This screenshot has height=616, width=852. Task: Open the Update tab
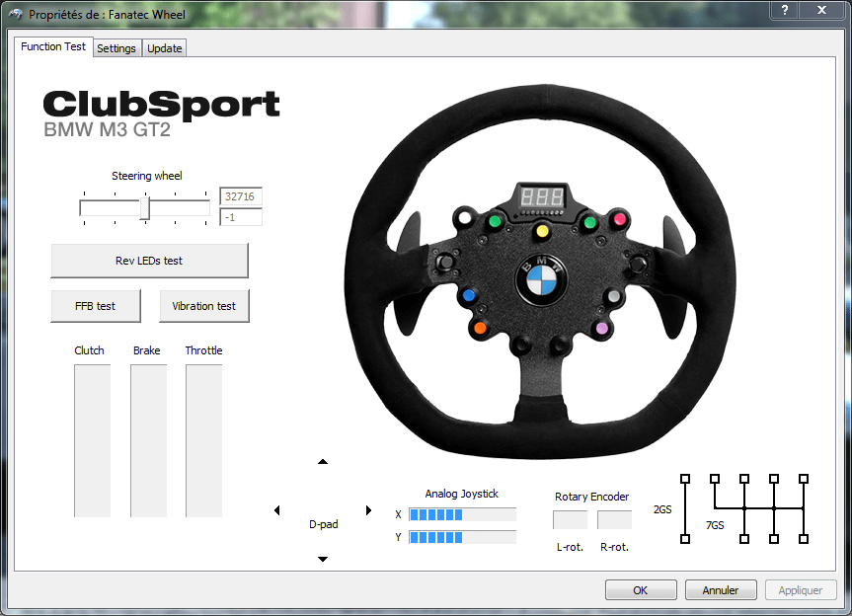(164, 48)
